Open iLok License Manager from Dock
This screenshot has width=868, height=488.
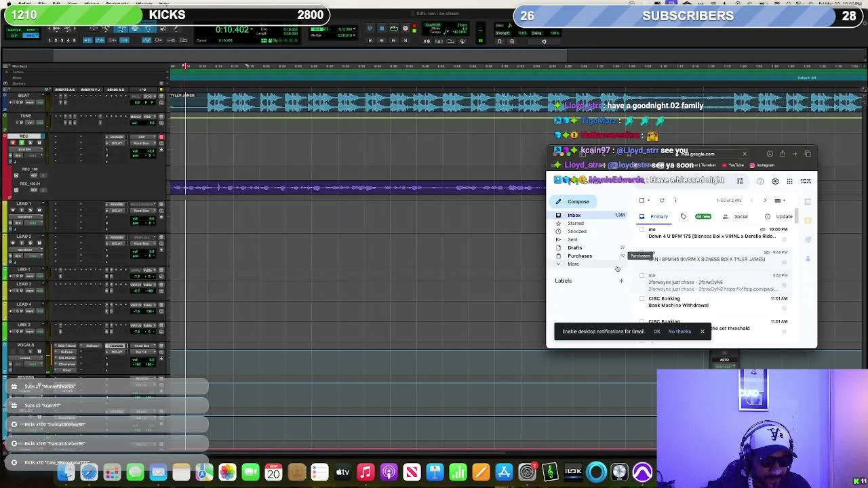point(573,472)
